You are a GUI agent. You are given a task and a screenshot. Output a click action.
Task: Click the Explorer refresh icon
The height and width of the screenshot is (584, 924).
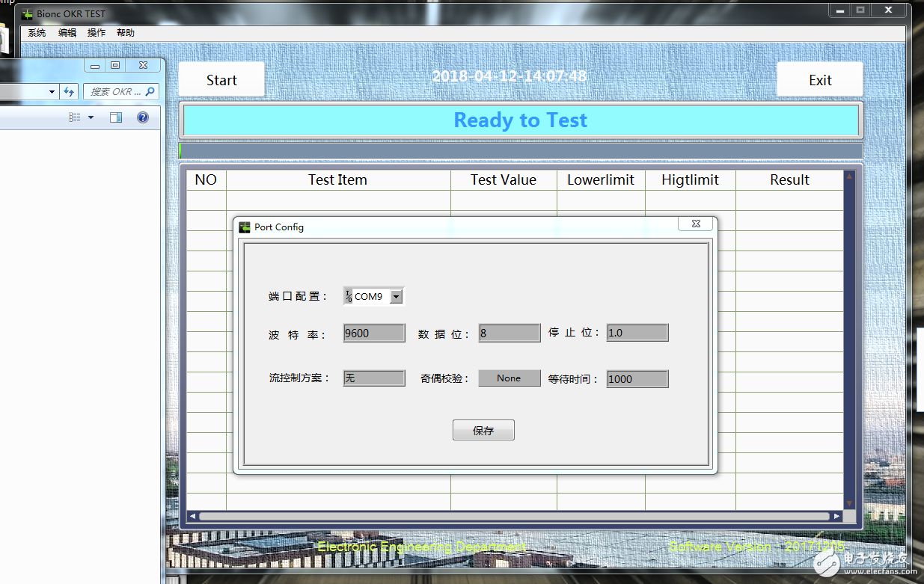69,91
